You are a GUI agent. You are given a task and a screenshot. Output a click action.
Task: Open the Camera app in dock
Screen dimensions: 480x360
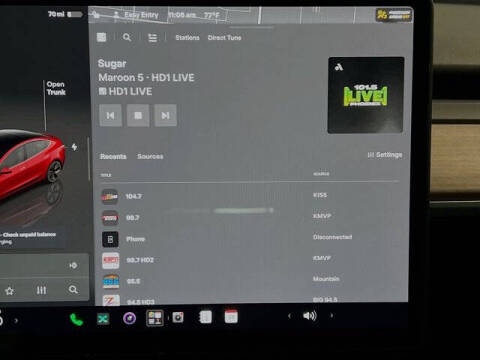(178, 317)
